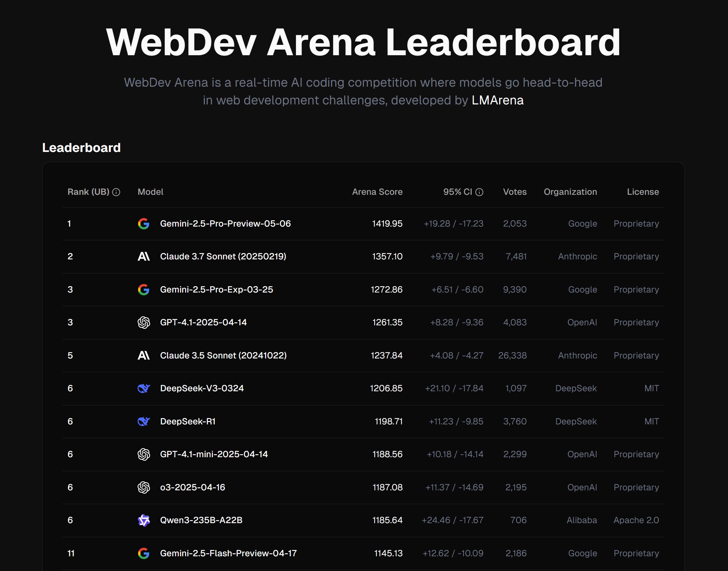Click the OpenAI logo for o3-2025-04-16
The image size is (728, 571).
[x=144, y=487]
